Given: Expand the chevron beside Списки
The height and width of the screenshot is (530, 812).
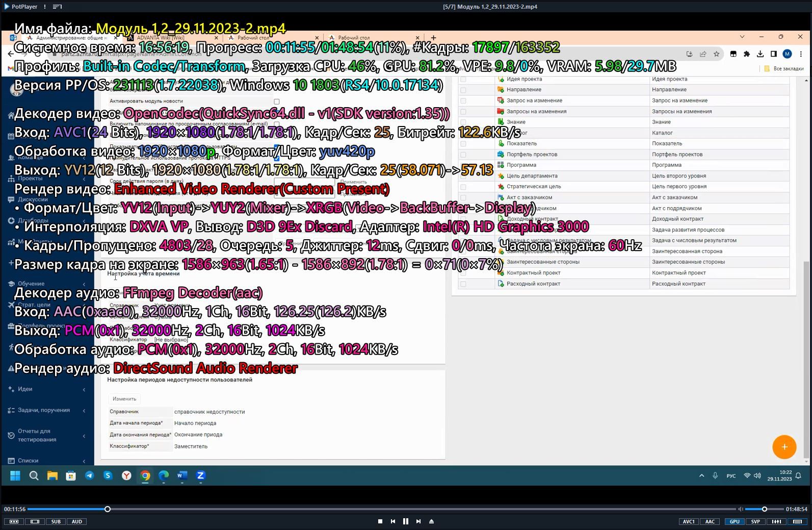Looking at the screenshot, I should [x=84, y=461].
